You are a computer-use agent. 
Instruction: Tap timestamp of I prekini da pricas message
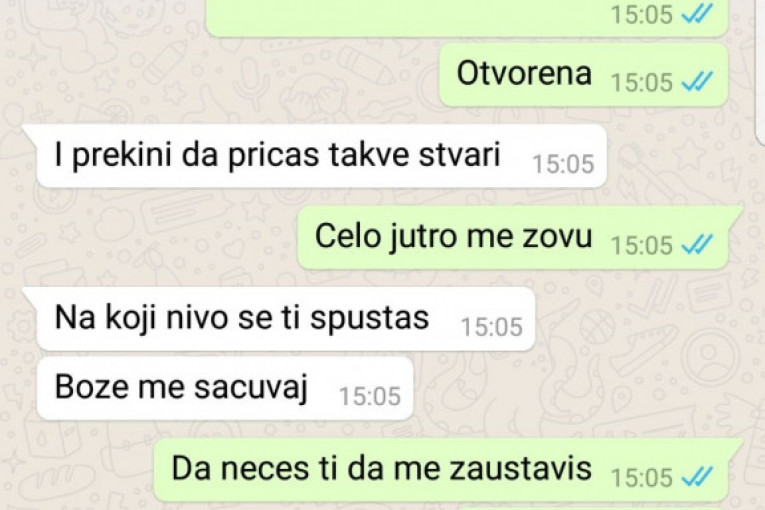click(564, 164)
